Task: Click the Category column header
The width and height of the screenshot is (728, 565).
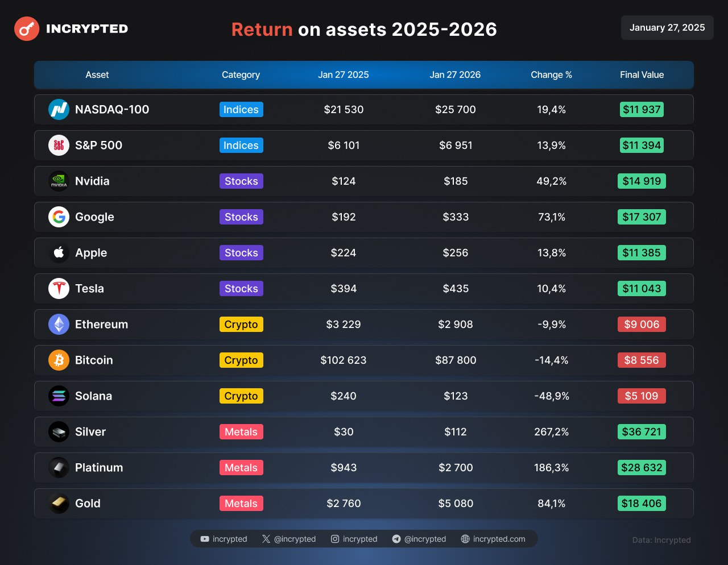Action: (x=241, y=75)
